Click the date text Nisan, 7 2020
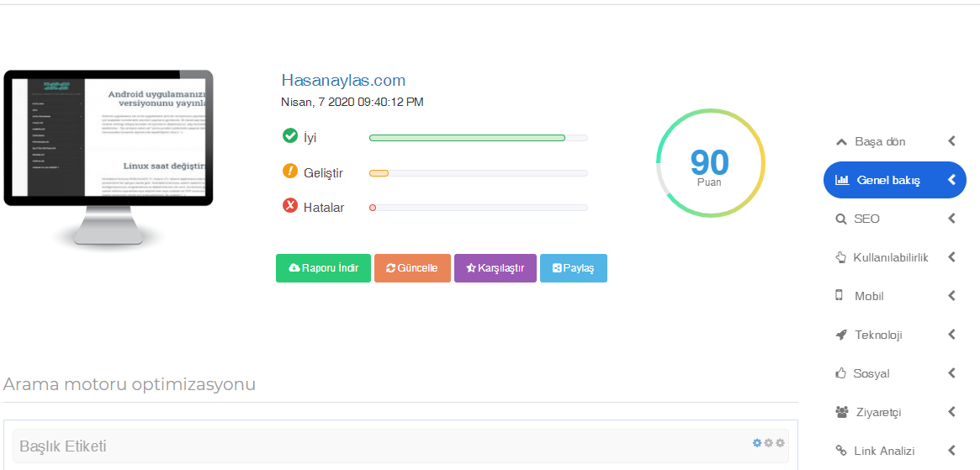The height and width of the screenshot is (470, 980). coord(352,102)
